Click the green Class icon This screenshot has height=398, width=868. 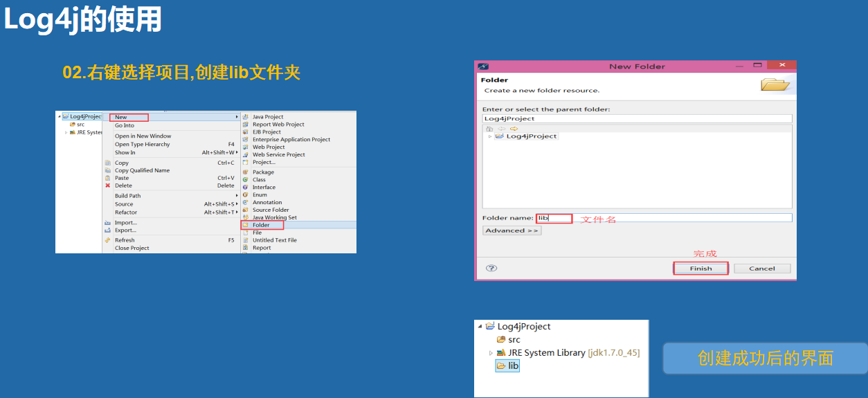pos(245,179)
